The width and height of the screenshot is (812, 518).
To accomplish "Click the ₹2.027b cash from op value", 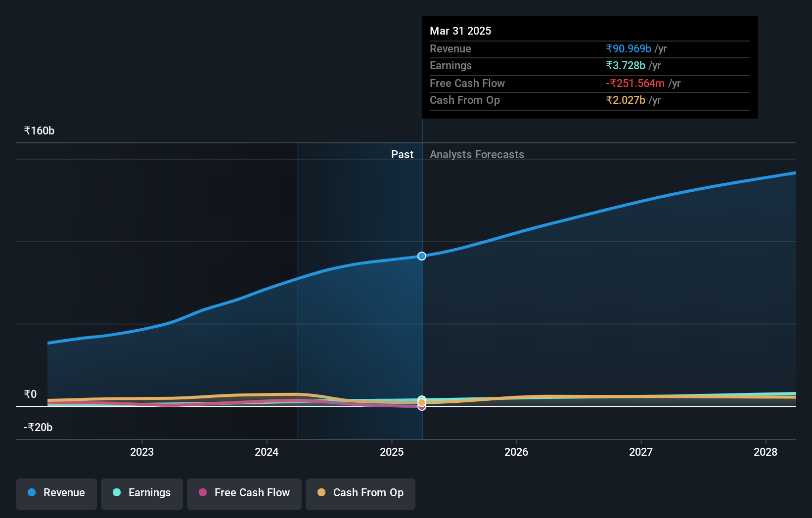I will [x=626, y=100].
